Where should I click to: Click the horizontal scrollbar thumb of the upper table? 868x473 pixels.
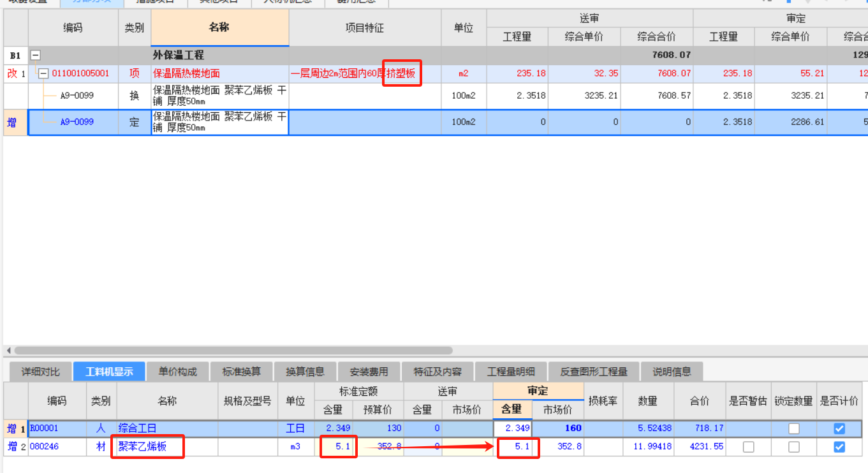pos(233,350)
